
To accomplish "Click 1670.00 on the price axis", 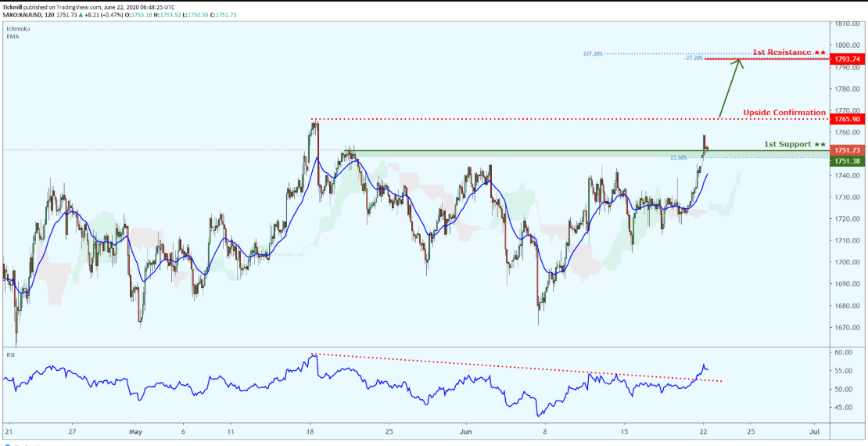I will click(x=848, y=327).
